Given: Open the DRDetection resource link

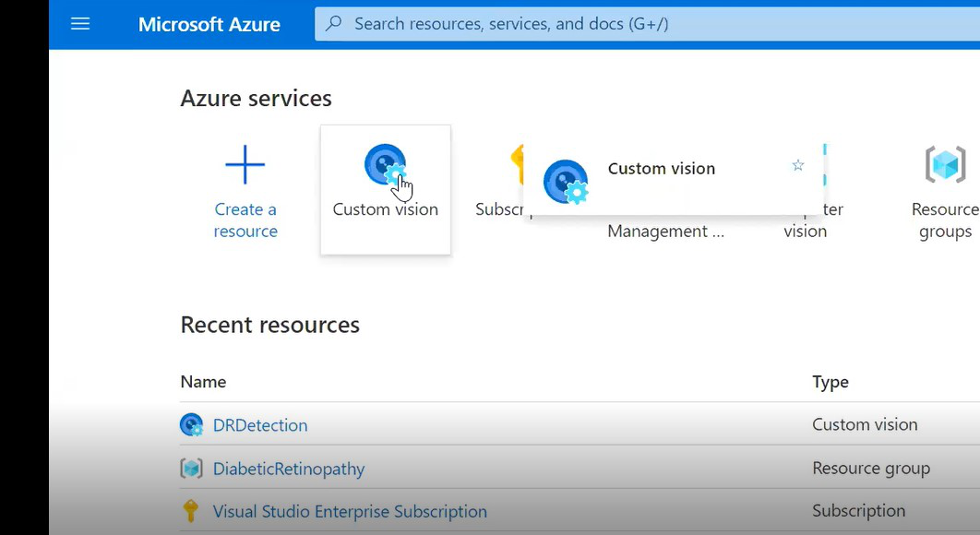Looking at the screenshot, I should point(260,425).
